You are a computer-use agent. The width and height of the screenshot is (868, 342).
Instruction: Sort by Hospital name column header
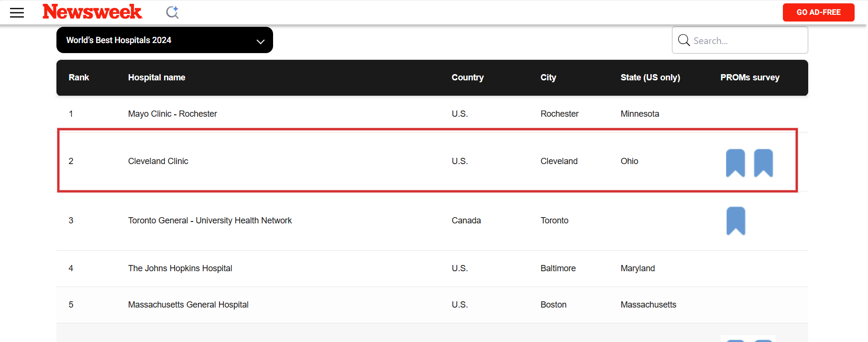(x=156, y=77)
